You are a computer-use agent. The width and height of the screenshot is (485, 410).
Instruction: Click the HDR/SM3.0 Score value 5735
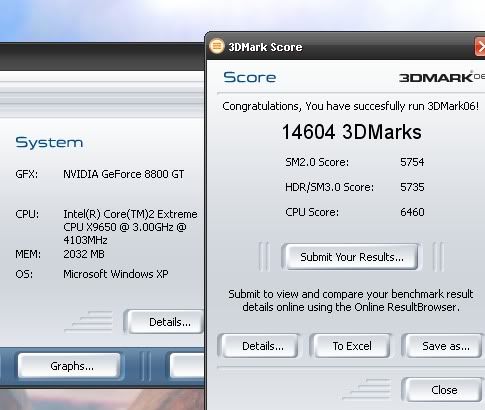coord(412,187)
